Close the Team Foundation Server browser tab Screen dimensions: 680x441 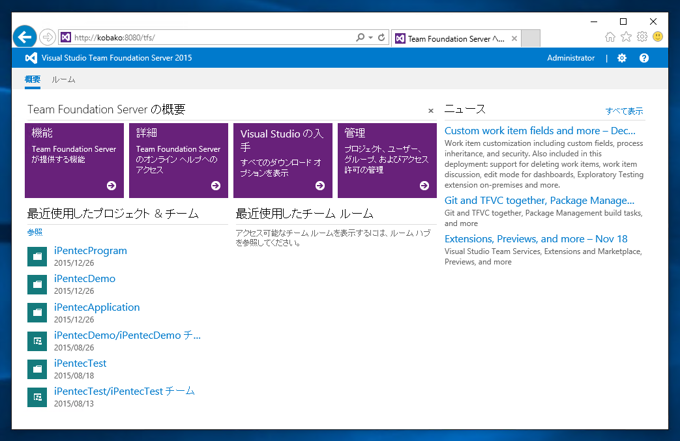tap(514, 39)
